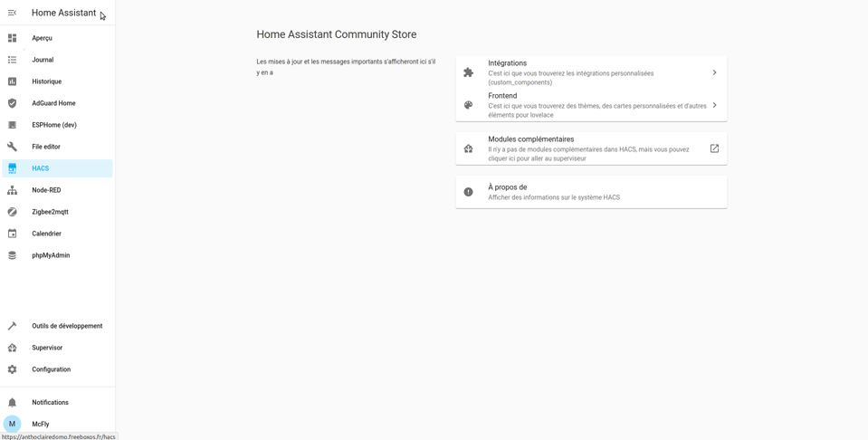The width and height of the screenshot is (868, 440).
Task: Click the Node-RED sitemap icon
Action: click(12, 190)
